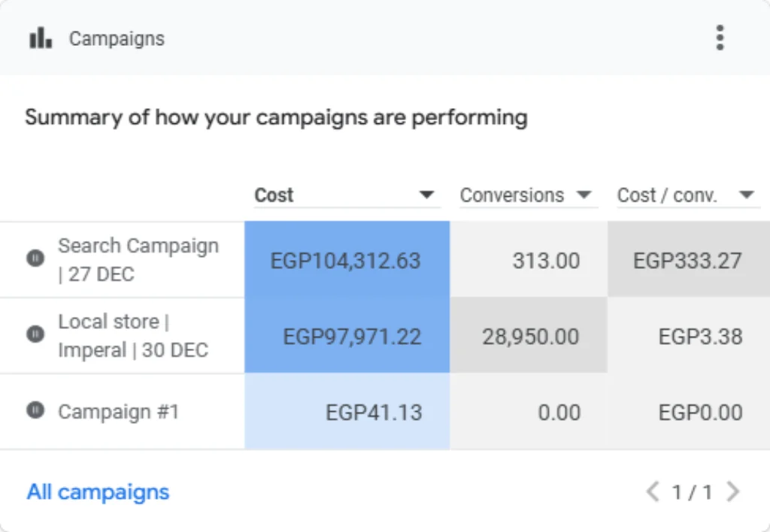The image size is (770, 532).
Task: Click the EGP104,312.63 cost cell
Action: [x=347, y=259]
